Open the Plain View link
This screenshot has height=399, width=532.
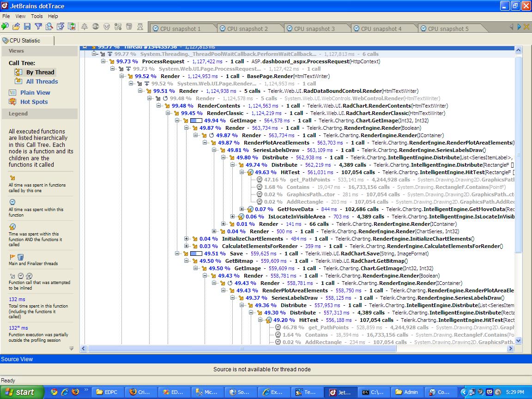tap(35, 93)
